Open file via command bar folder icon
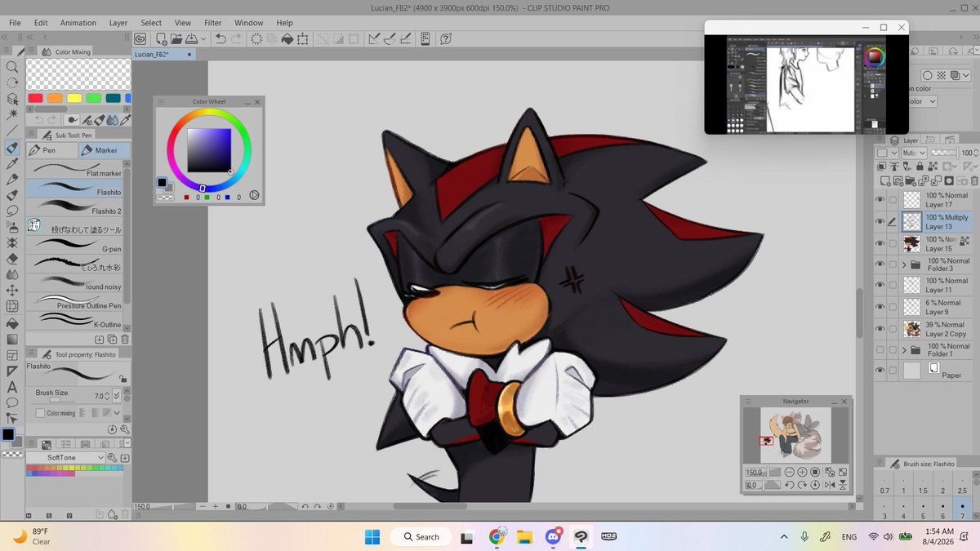The height and width of the screenshot is (551, 980). tap(176, 38)
